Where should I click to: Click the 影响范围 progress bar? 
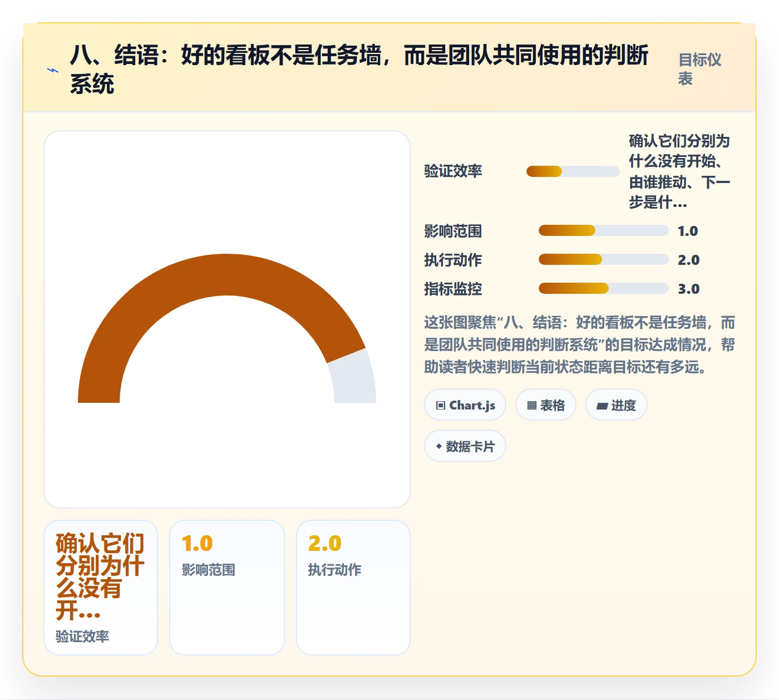603,230
